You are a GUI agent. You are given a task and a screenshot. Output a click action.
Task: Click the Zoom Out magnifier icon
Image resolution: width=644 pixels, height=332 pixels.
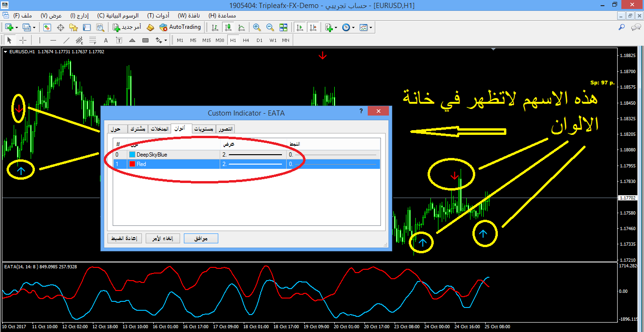pyautogui.click(x=270, y=27)
